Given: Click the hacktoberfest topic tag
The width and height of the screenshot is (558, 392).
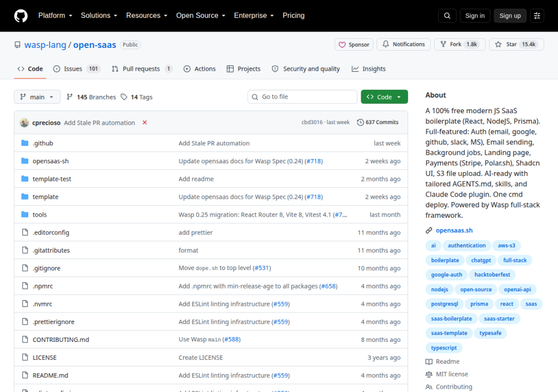Looking at the screenshot, I should pos(492,274).
